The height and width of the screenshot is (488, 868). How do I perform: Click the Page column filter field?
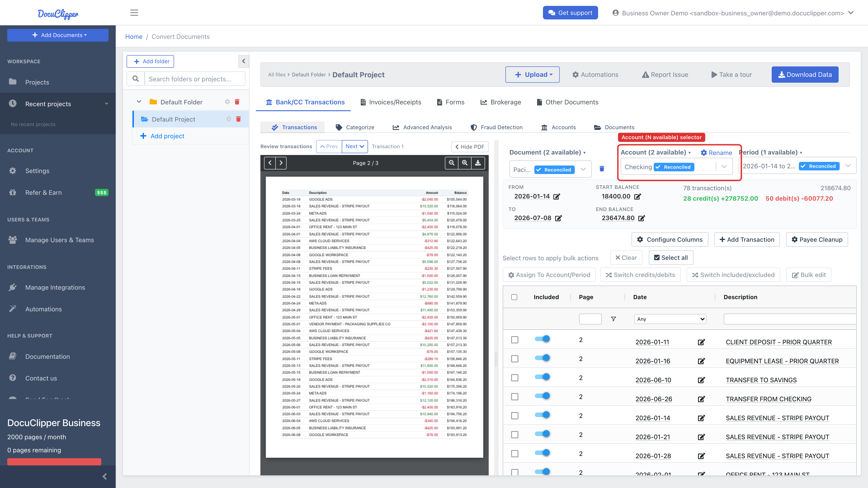(x=590, y=319)
